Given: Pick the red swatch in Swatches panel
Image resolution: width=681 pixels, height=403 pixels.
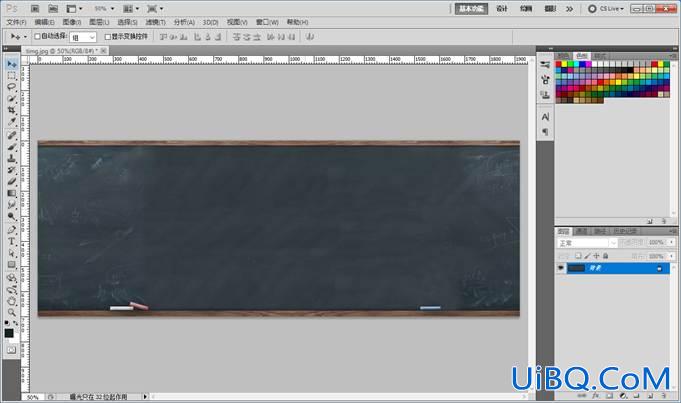Looking at the screenshot, I should coord(559,64).
